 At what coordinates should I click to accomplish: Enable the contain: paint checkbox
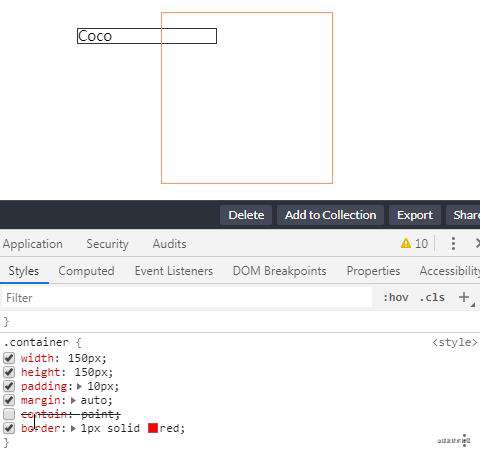click(x=9, y=414)
